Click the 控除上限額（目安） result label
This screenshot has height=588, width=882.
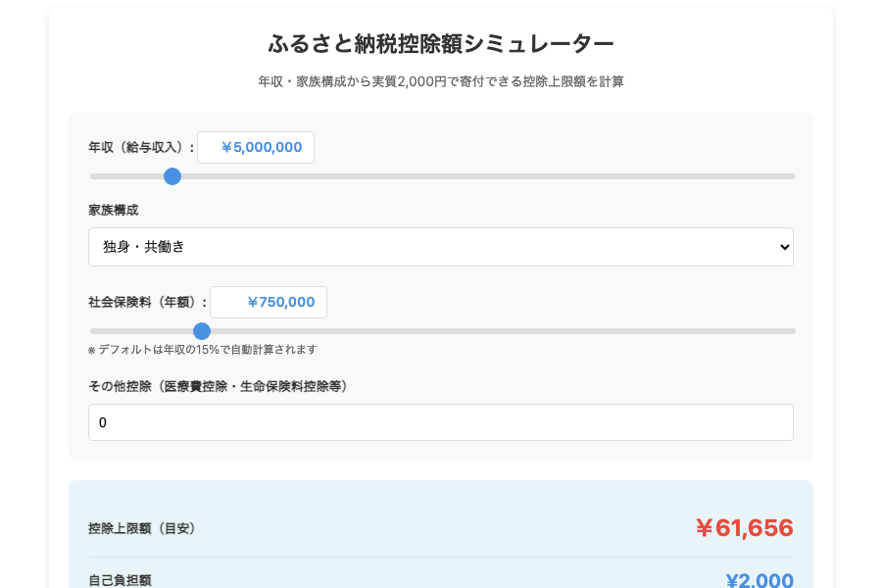click(142, 528)
